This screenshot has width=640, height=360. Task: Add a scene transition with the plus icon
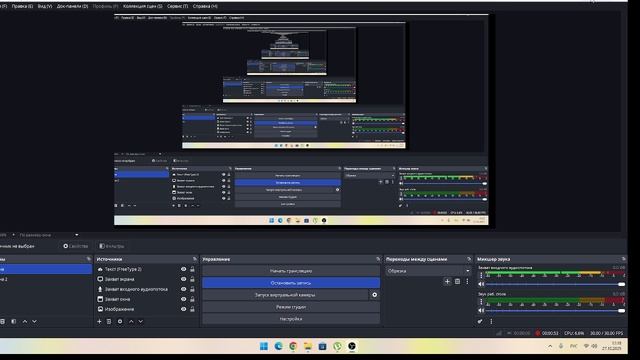[447, 281]
